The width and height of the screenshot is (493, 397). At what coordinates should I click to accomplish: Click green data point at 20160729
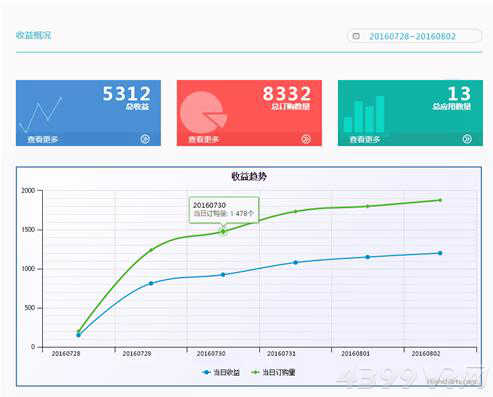151,250
